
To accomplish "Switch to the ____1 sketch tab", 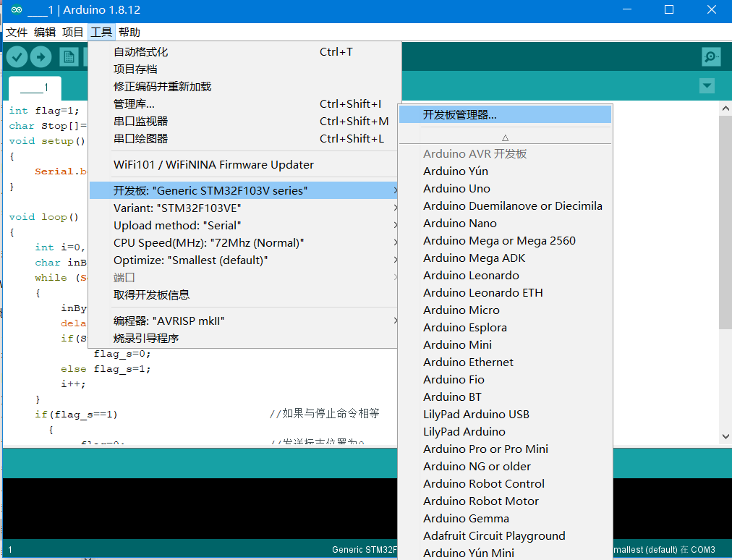I will pyautogui.click(x=35, y=88).
